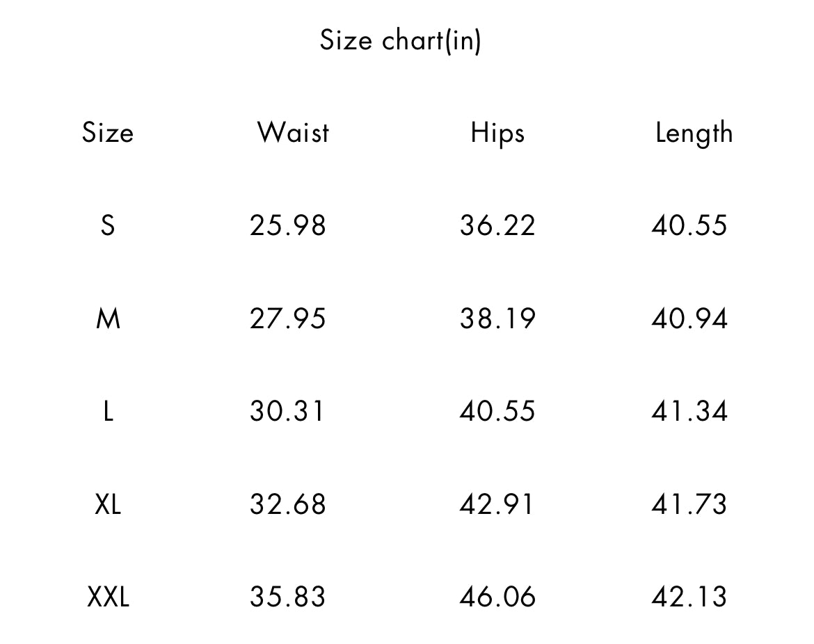This screenshot has width=814, height=644.
Task: Click waist value 25.98 for size S
Action: (x=288, y=225)
